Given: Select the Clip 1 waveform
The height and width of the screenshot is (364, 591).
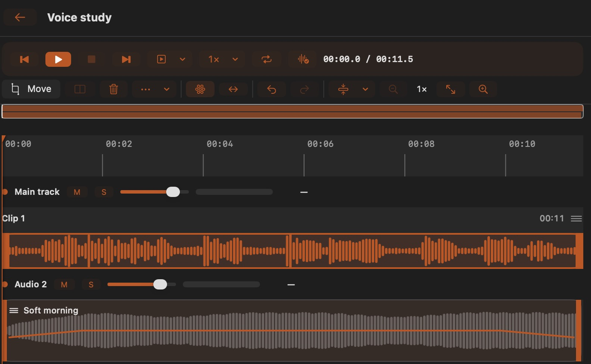Looking at the screenshot, I should (293, 251).
